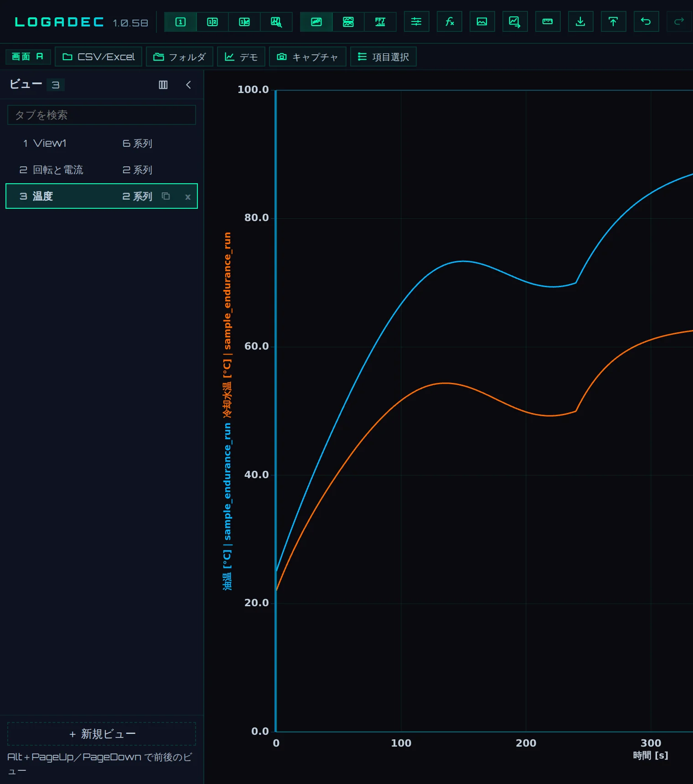Click the 冷却水温 y-axis label
The height and width of the screenshot is (784, 693).
click(x=227, y=325)
